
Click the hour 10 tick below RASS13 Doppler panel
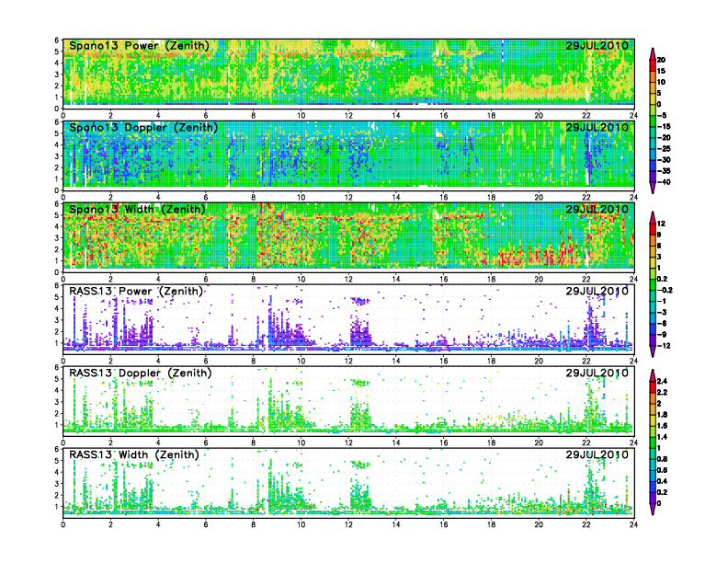tap(301, 442)
